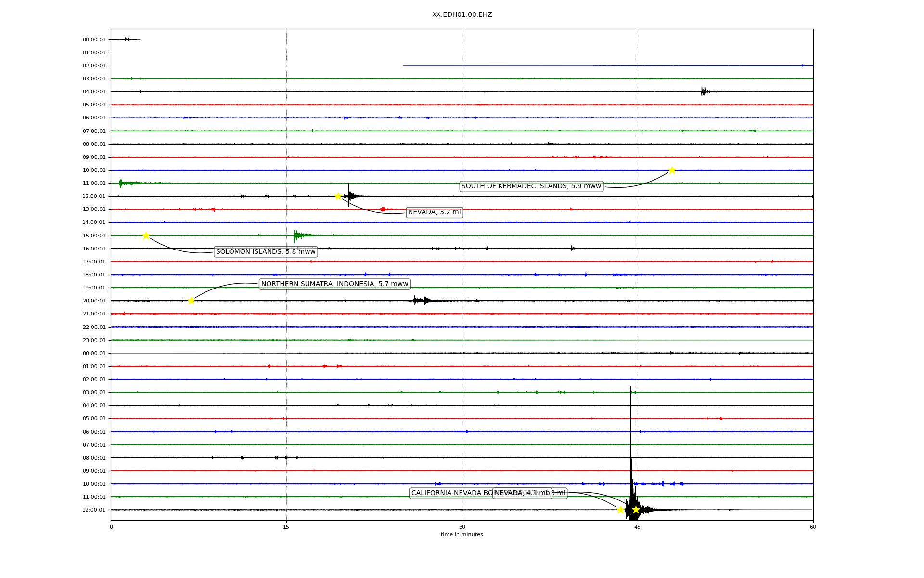Click the SOUTH OF KERMADEC ISLANDS label box

point(531,186)
